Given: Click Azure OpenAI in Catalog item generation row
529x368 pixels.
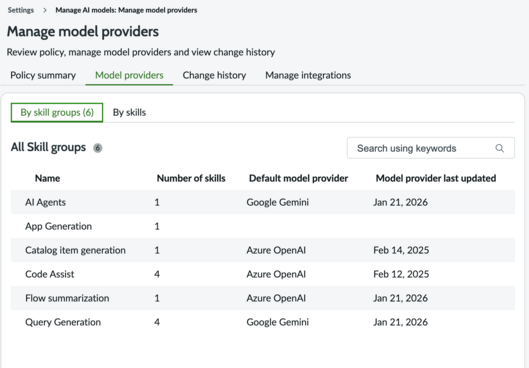Looking at the screenshot, I should pyautogui.click(x=276, y=250).
